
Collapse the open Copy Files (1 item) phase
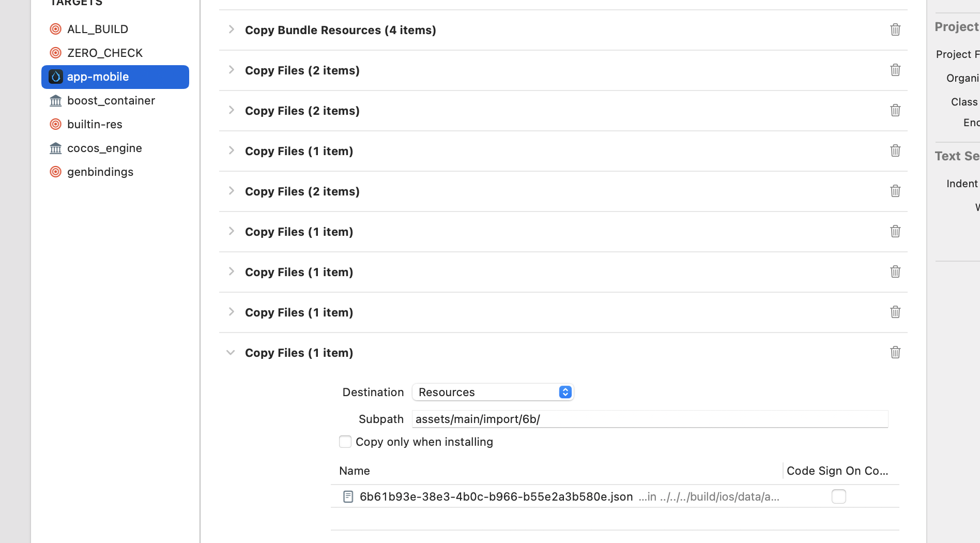[231, 352]
